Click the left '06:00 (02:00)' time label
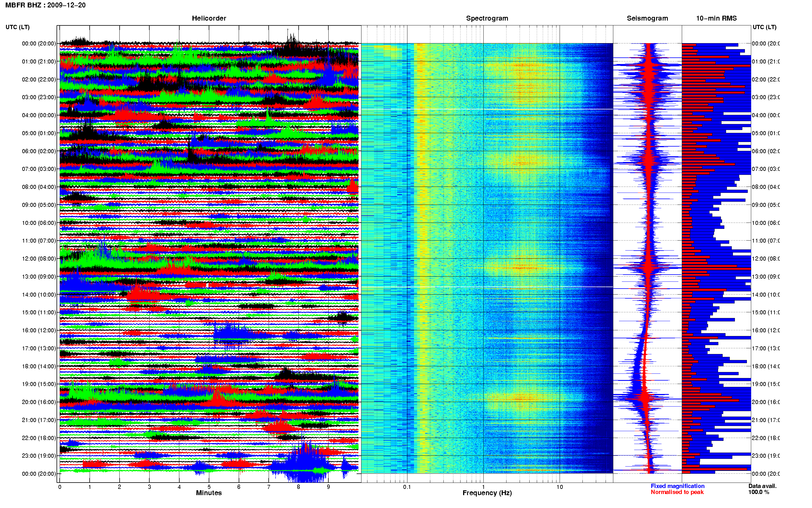 tap(39, 151)
